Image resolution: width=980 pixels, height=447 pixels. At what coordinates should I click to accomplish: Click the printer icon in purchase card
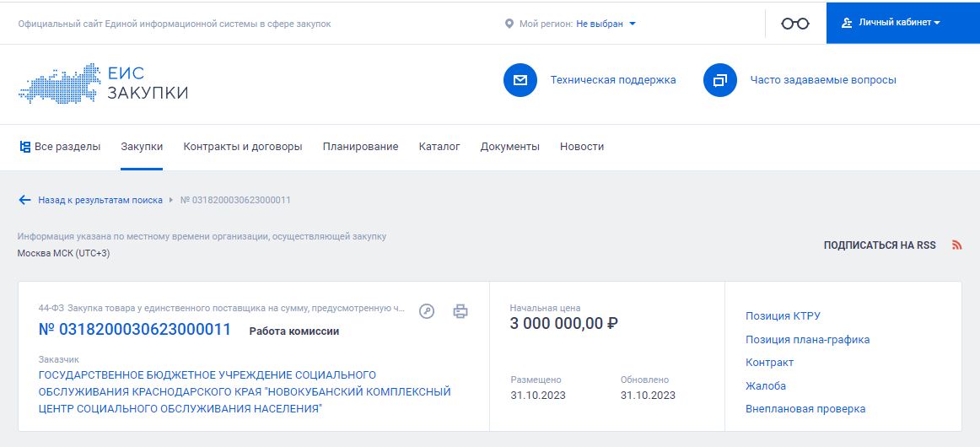tap(460, 310)
